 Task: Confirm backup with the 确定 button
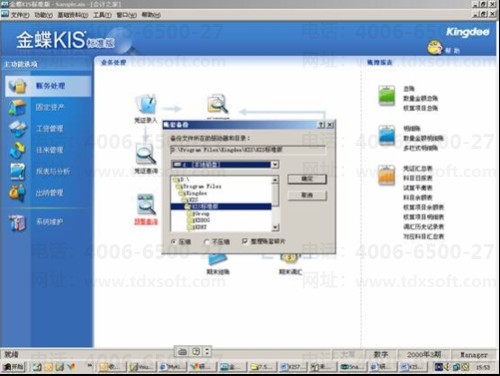coord(307,179)
